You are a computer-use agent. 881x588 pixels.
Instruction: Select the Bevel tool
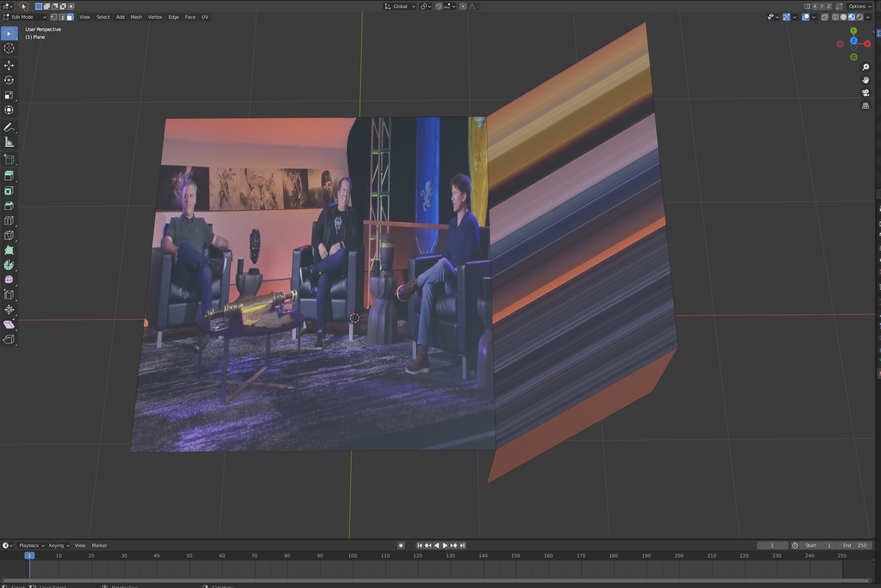[9, 206]
